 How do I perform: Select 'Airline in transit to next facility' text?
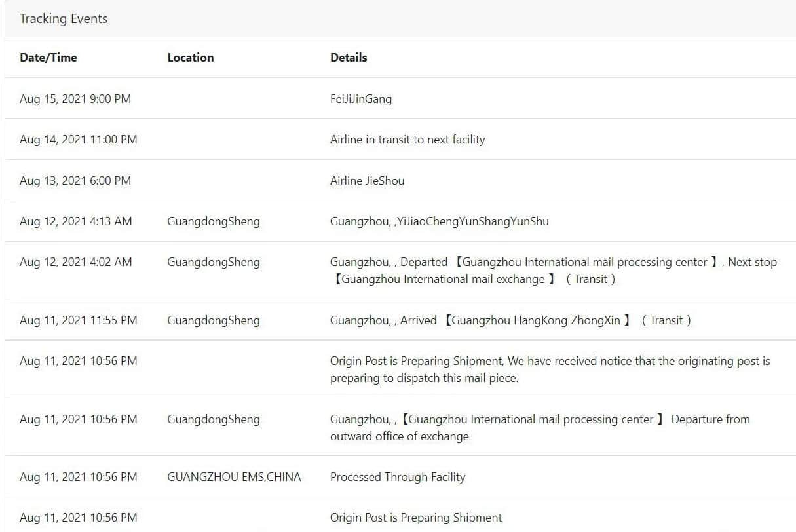click(x=407, y=140)
